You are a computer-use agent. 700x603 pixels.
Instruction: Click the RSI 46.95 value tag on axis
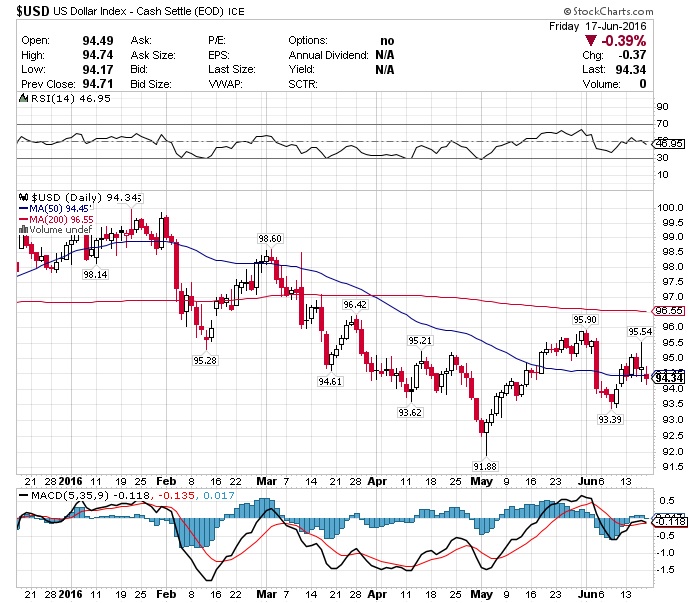tap(670, 144)
